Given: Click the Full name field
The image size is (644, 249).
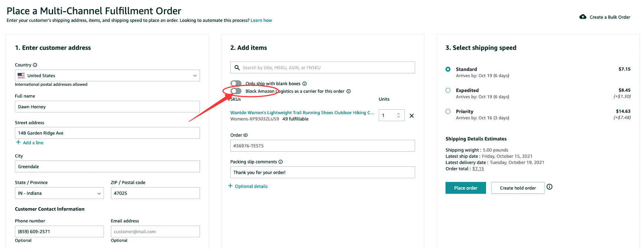Looking at the screenshot, I should click(x=107, y=107).
